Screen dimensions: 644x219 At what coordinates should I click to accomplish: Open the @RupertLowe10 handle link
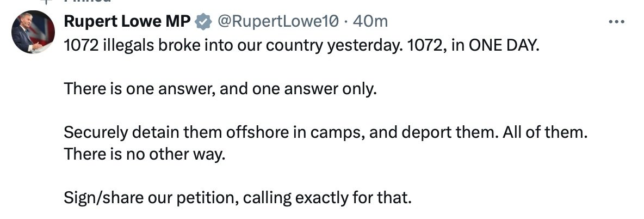click(x=279, y=22)
